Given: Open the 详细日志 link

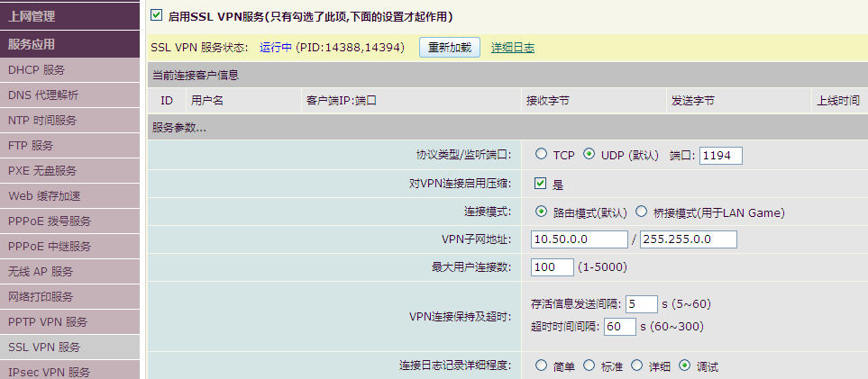Looking at the screenshot, I should pyautogui.click(x=512, y=48).
